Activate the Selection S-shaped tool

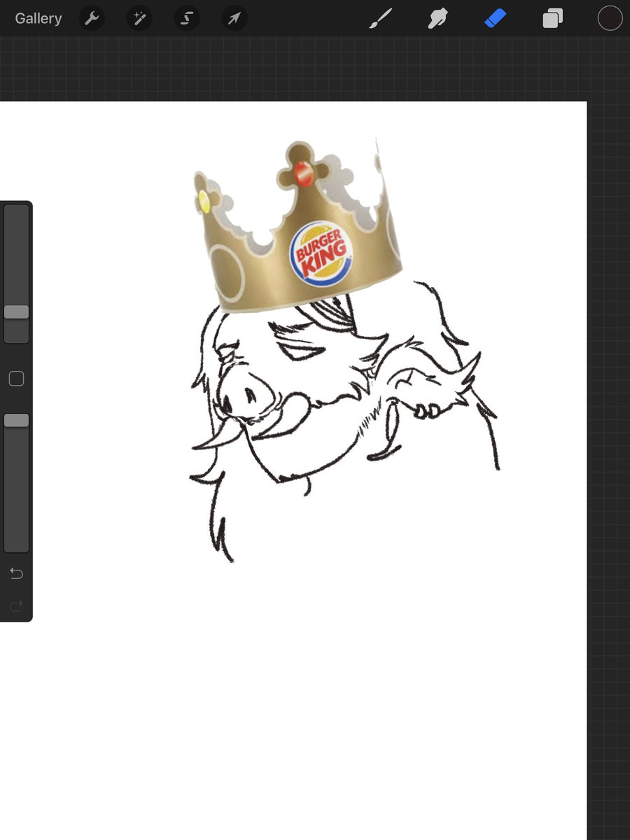pos(186,18)
